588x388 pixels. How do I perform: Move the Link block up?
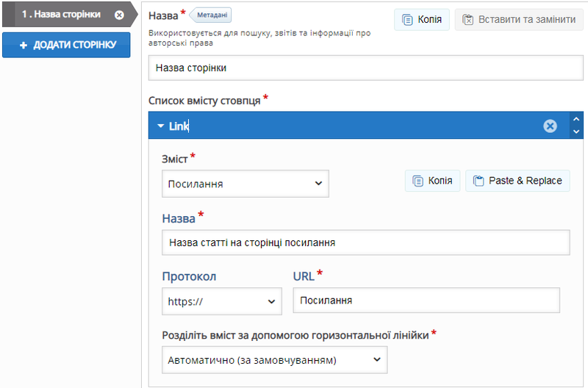pyautogui.click(x=576, y=120)
